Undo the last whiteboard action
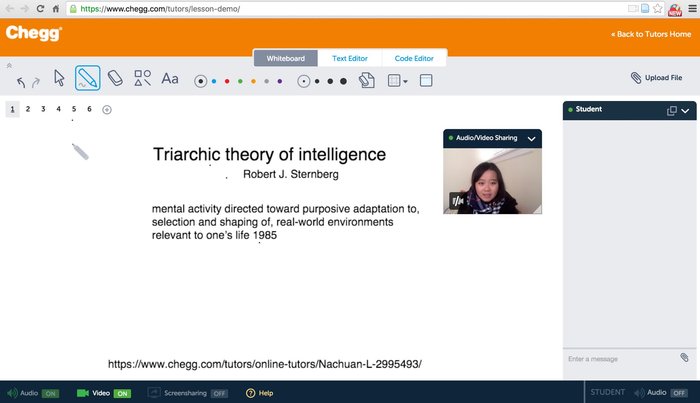Screen dimensions: 700x403 (x=21, y=82)
